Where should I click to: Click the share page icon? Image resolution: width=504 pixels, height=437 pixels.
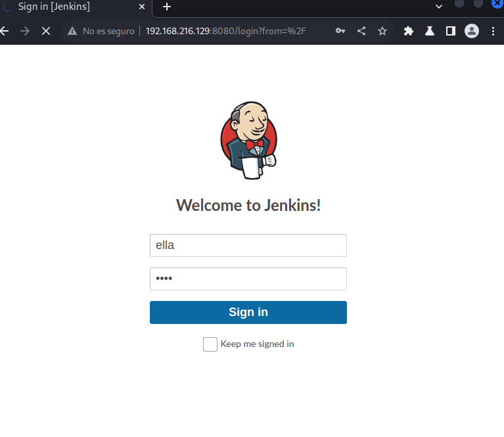coord(361,31)
